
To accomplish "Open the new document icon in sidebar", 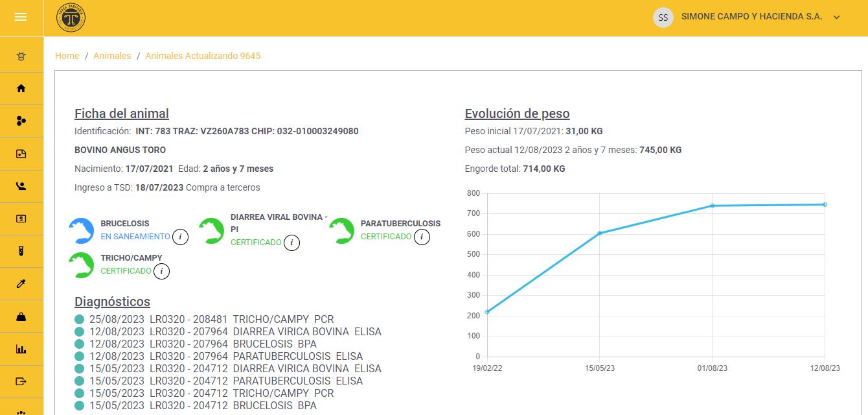I will click(22, 154).
